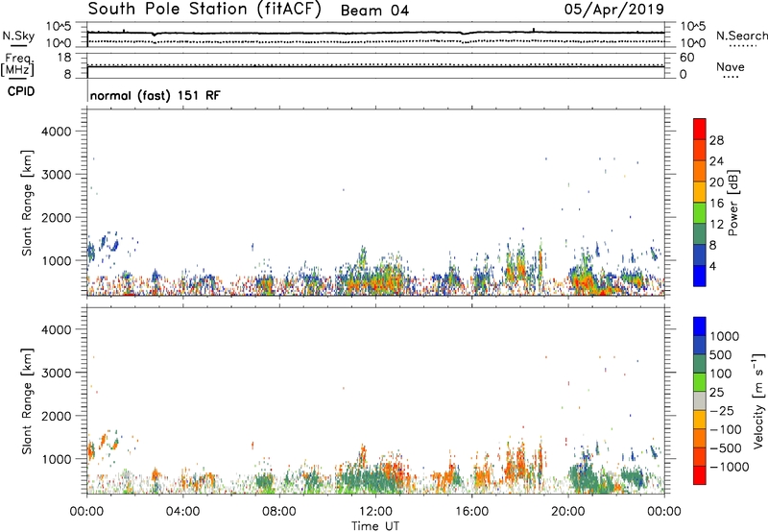768x532 pixels.
Task: Click the '1000' velocity colorbar tick
Action: pos(725,336)
